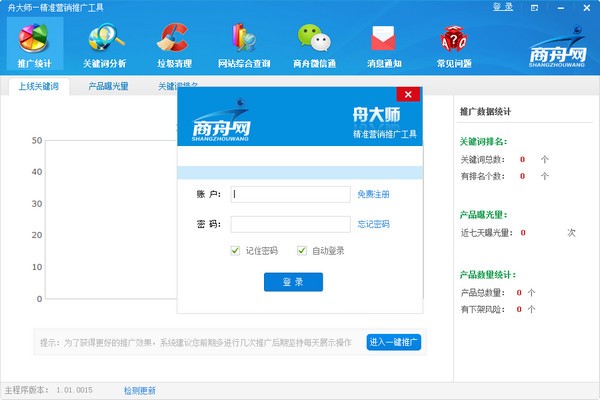Viewport: 600px width, 400px height.
Task: Click the blue 登录 button in the dialog
Action: [293, 282]
